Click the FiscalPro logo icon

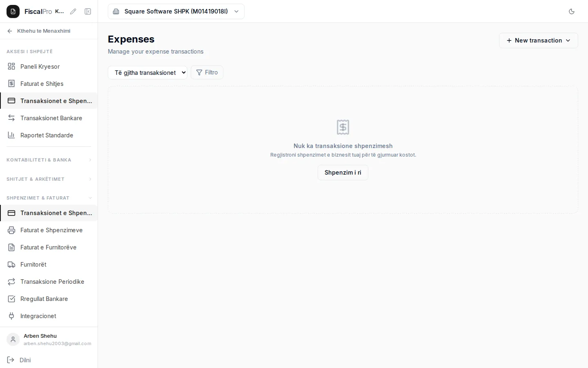(x=13, y=11)
